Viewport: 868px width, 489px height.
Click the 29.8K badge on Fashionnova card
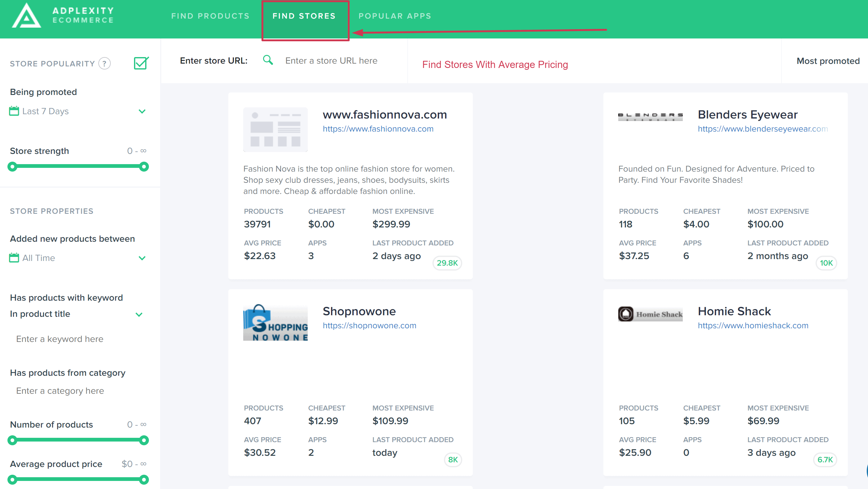pyautogui.click(x=447, y=263)
